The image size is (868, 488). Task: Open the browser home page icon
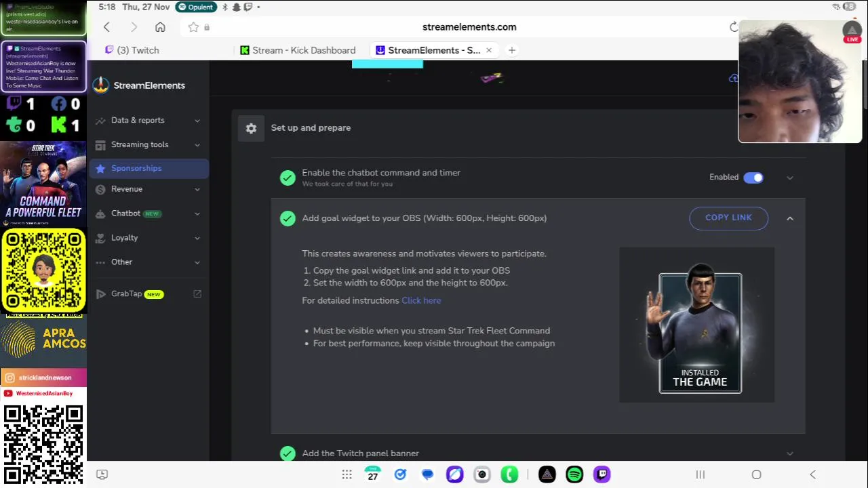160,27
